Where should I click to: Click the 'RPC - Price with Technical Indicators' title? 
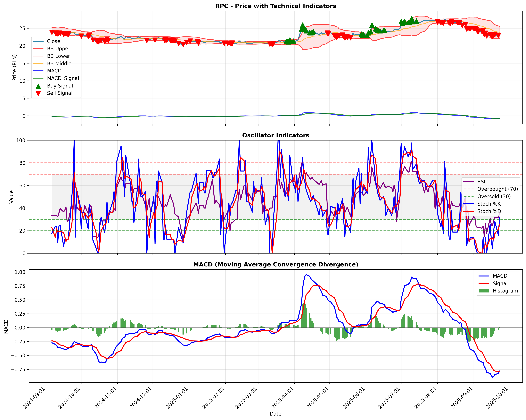[275, 6]
